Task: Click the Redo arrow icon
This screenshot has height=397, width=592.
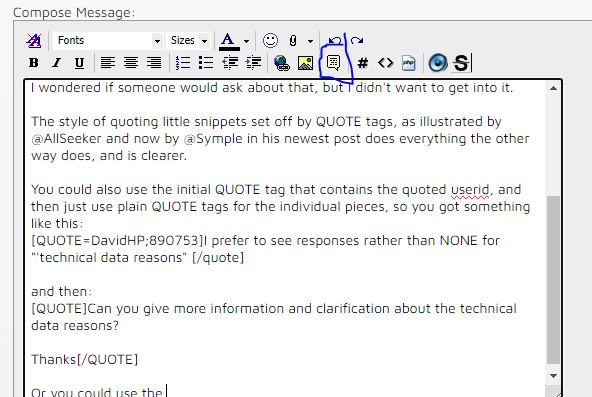Action: point(357,40)
